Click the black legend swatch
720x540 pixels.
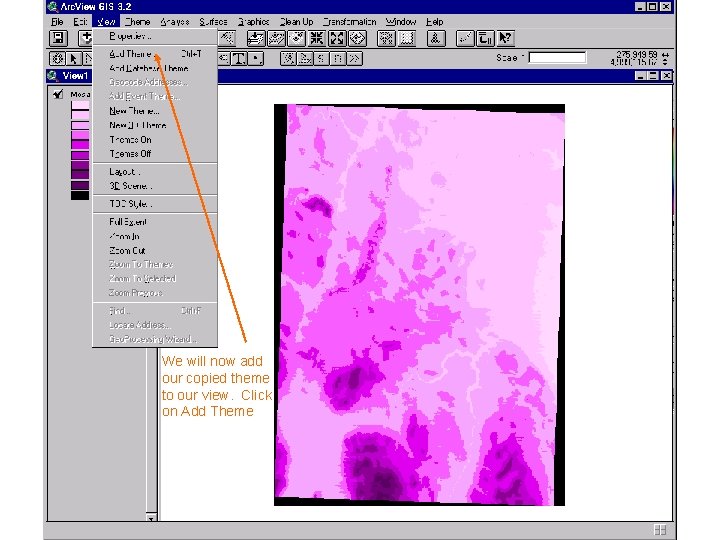pos(80,195)
